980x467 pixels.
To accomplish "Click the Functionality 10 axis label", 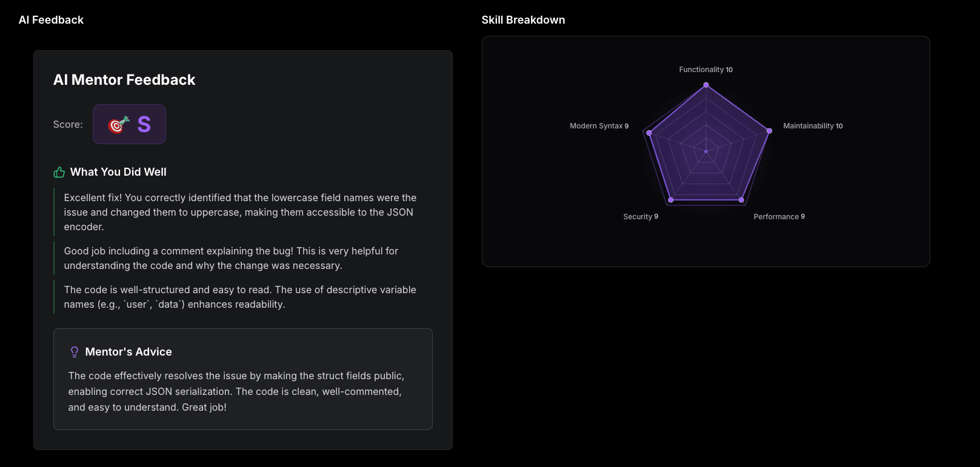I will click(x=705, y=70).
